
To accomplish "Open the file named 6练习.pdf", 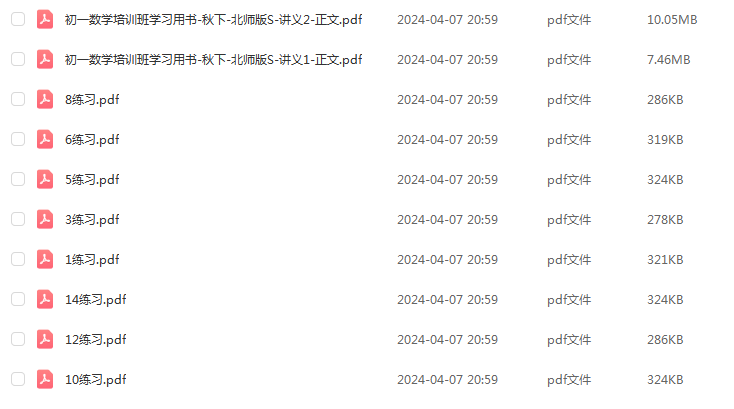I will tap(92, 139).
